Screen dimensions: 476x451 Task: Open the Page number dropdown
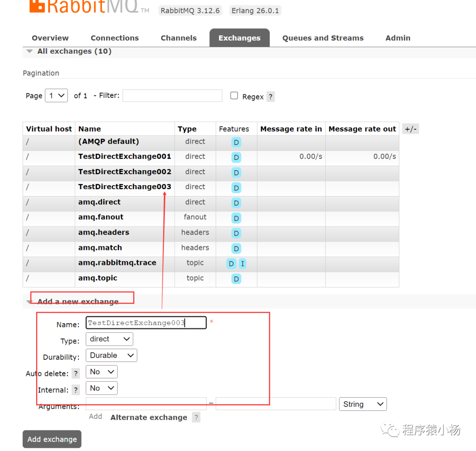[x=56, y=95]
